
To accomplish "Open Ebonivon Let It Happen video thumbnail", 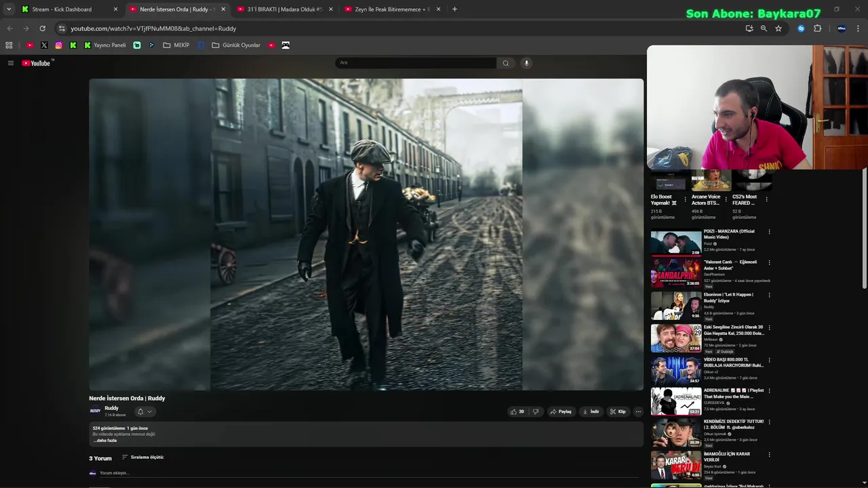I will point(676,306).
